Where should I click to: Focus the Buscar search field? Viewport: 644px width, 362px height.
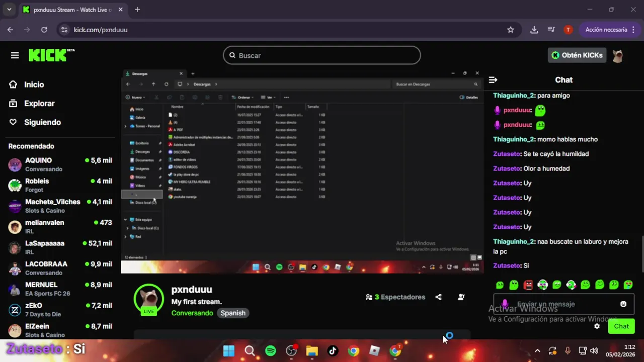pyautogui.click(x=322, y=55)
